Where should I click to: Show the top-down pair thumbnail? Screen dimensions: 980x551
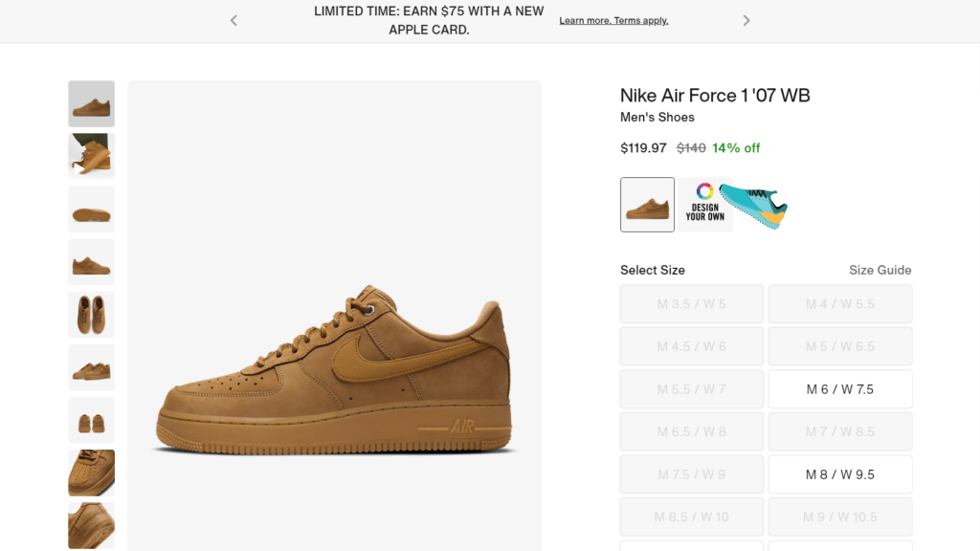(x=91, y=315)
